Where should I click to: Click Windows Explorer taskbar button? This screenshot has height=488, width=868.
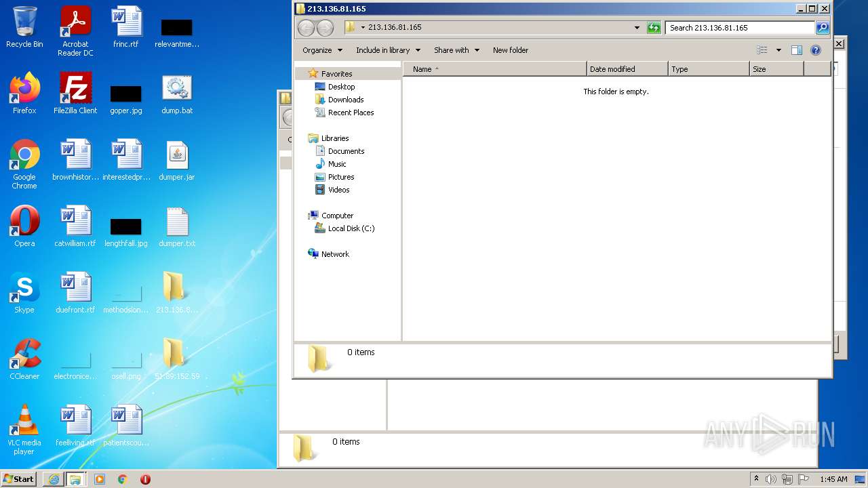[x=75, y=479]
